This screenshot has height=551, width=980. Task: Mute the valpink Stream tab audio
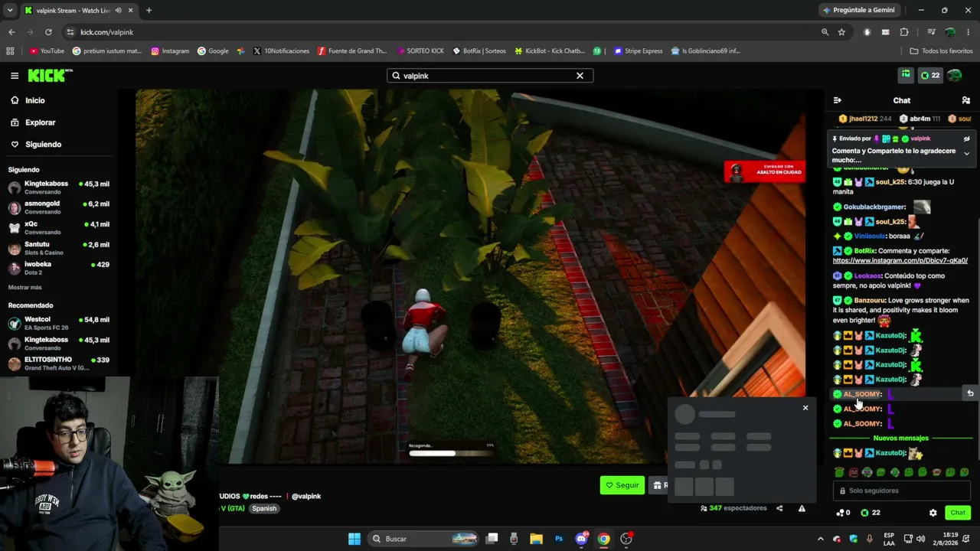point(118,10)
